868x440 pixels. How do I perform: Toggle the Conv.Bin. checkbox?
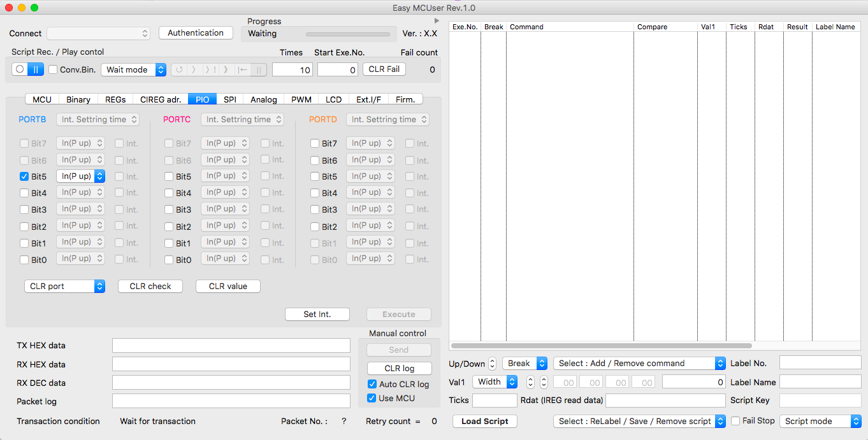(x=53, y=69)
